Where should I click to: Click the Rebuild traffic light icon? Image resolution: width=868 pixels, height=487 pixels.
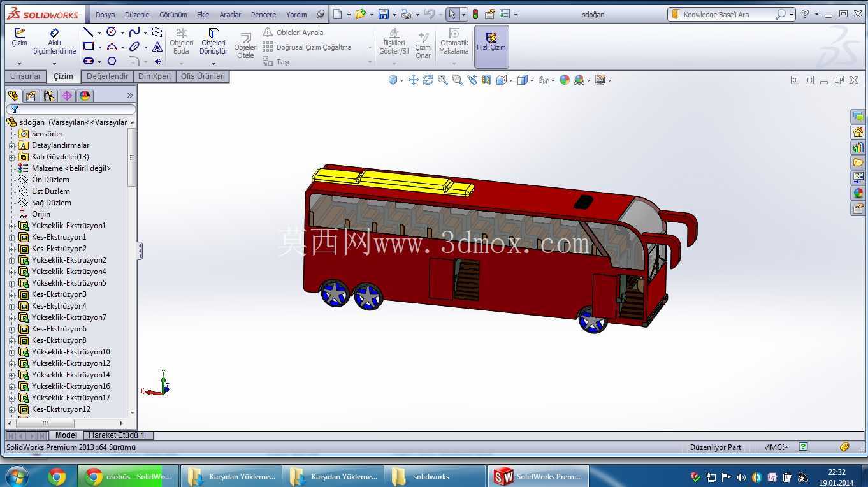(475, 14)
